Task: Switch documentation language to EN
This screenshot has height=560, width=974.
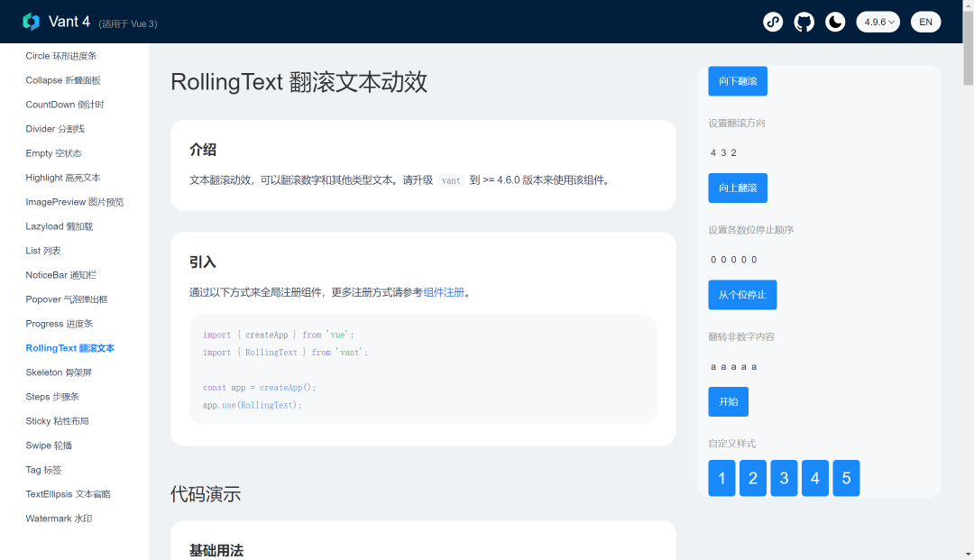Action: click(x=926, y=21)
